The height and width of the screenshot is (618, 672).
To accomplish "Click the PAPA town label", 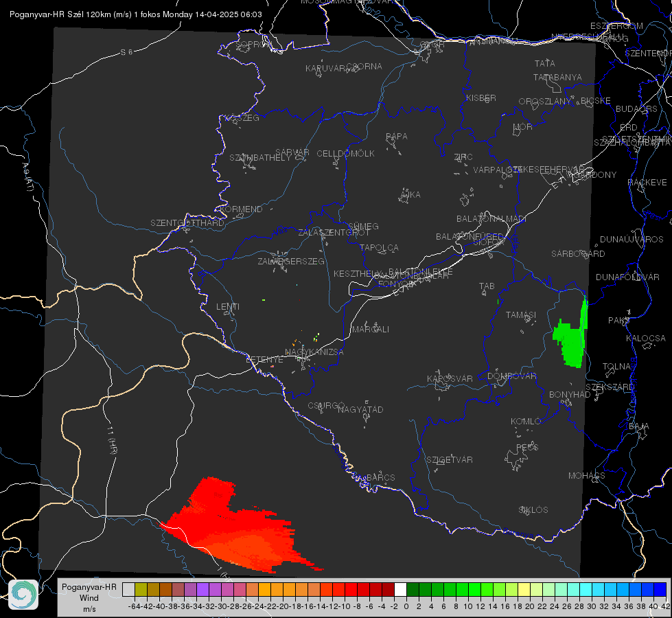I will click(397, 137).
